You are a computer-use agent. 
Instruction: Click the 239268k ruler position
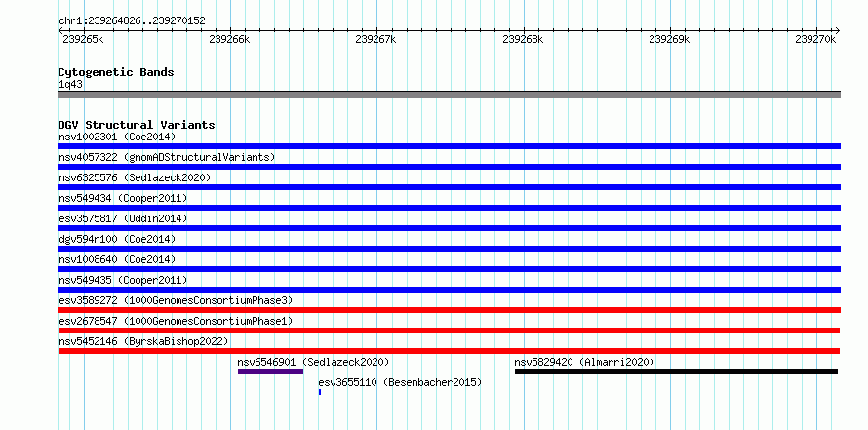point(523,39)
